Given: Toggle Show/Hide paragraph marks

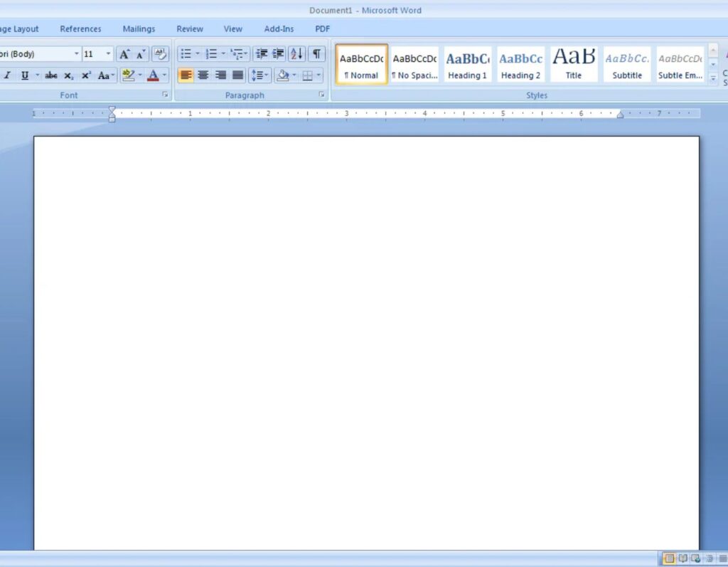Looking at the screenshot, I should pyautogui.click(x=316, y=54).
